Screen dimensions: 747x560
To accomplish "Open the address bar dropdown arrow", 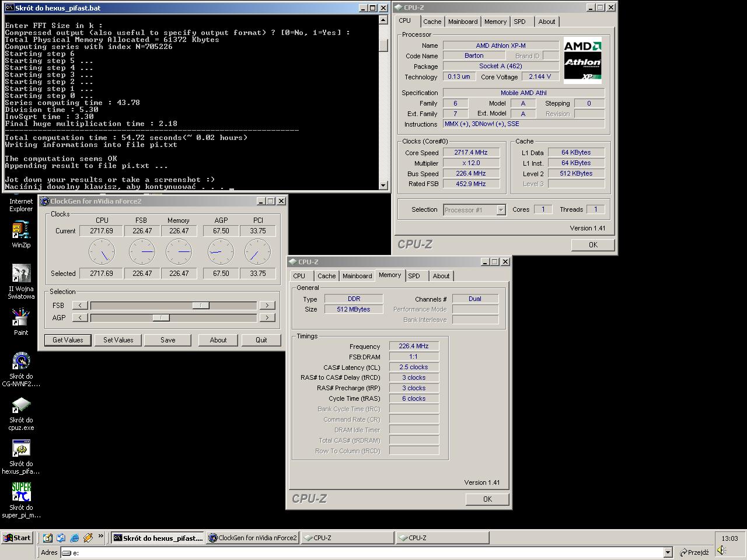I will coord(668,552).
